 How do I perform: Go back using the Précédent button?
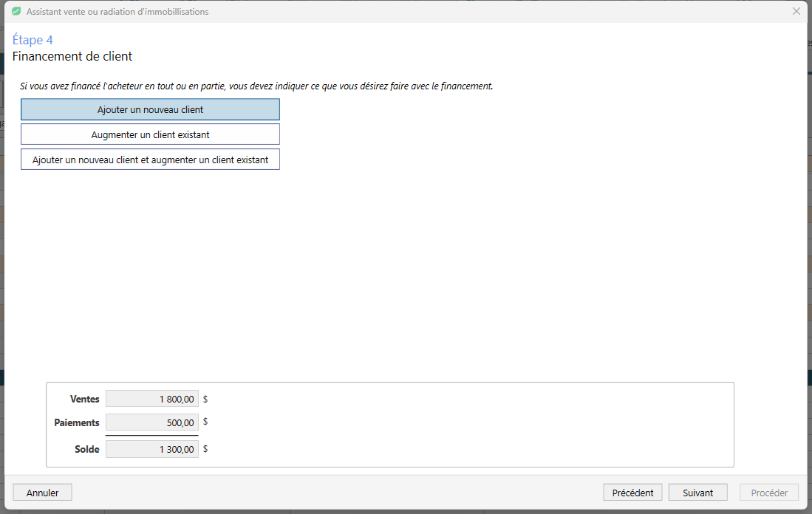[x=632, y=493]
